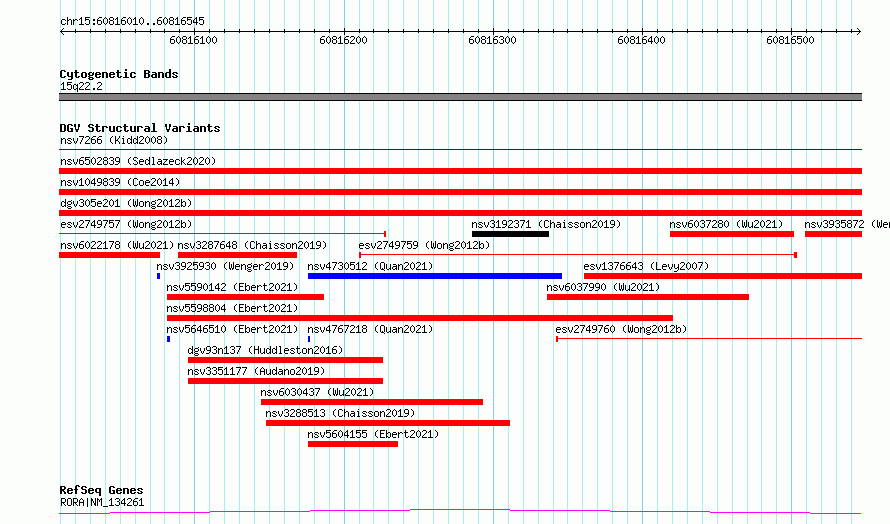Click the nsv3351177 red bar
The height and width of the screenshot is (524, 890).
tap(286, 381)
